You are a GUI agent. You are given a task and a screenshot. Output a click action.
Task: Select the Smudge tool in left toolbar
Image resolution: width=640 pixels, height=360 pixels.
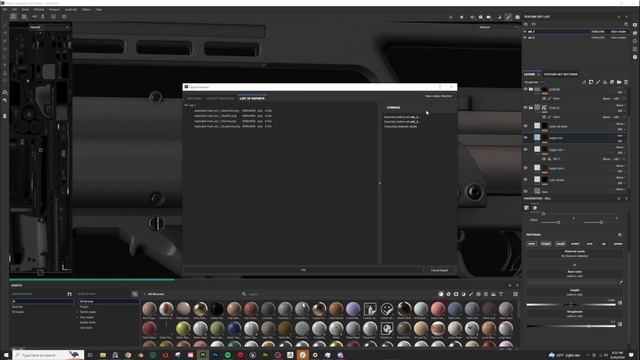click(4, 58)
